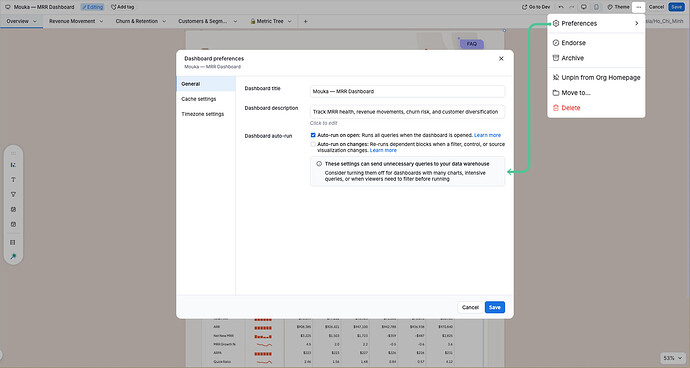The height and width of the screenshot is (368, 690).
Task: Open Customers & Segm... tab dropdown arrow
Action: 235,21
